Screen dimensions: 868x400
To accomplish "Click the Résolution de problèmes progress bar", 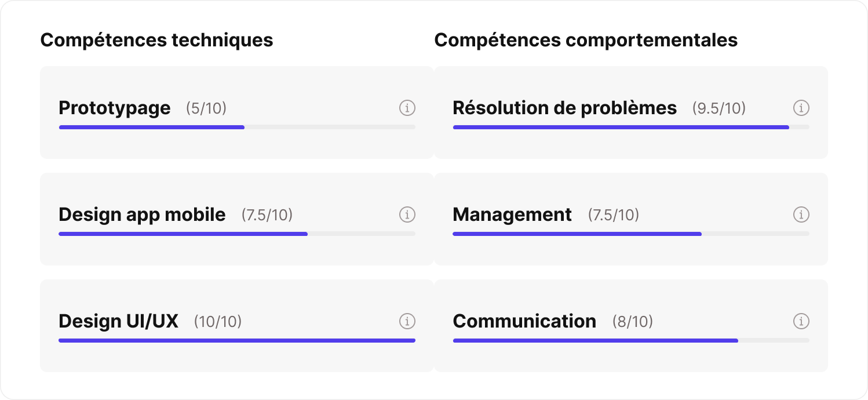I will [x=631, y=127].
